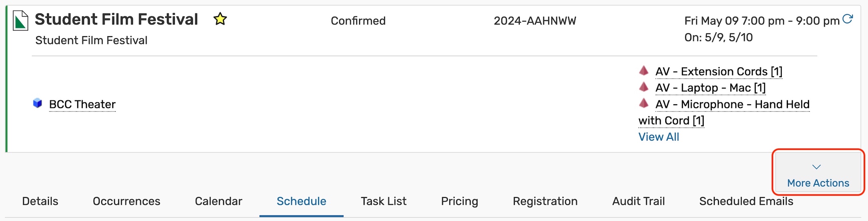Click the Student Film Festival event title
868x221 pixels.
(116, 19)
